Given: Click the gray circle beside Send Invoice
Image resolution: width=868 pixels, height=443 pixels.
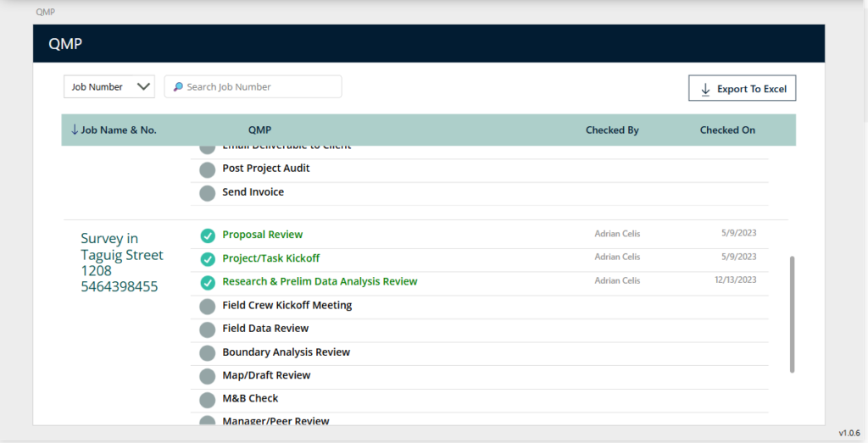Looking at the screenshot, I should point(208,193).
